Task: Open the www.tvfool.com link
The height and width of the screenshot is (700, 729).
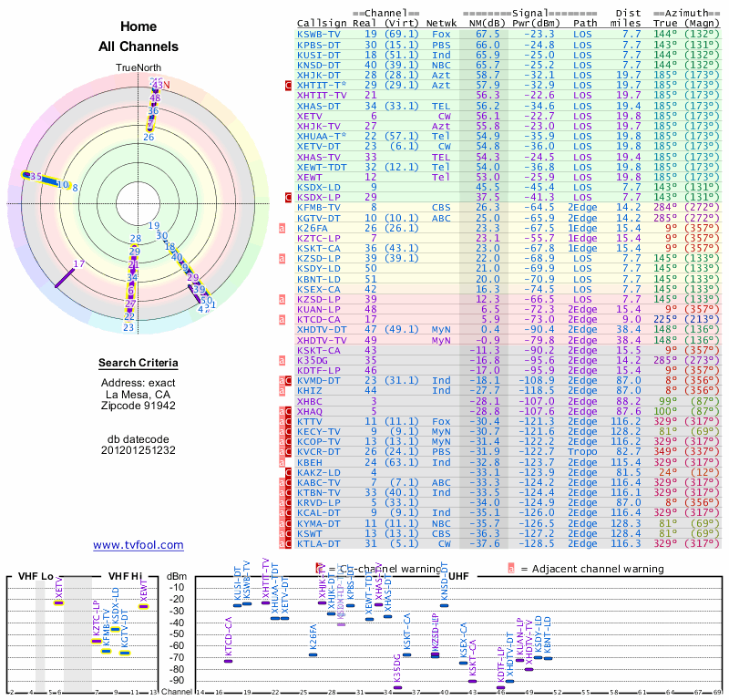Action: point(139,545)
